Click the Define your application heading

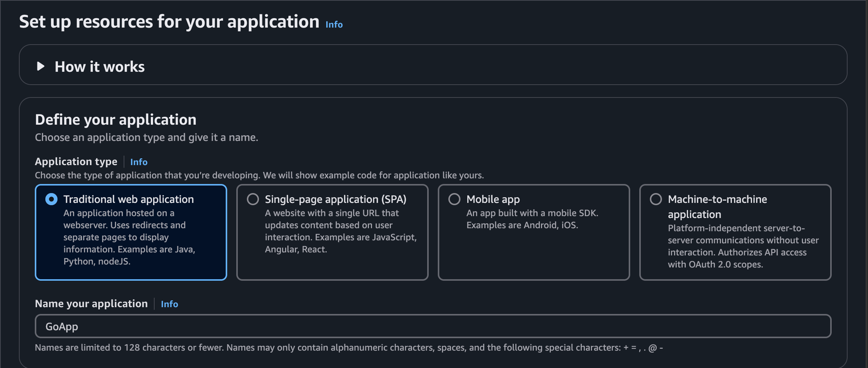point(116,120)
